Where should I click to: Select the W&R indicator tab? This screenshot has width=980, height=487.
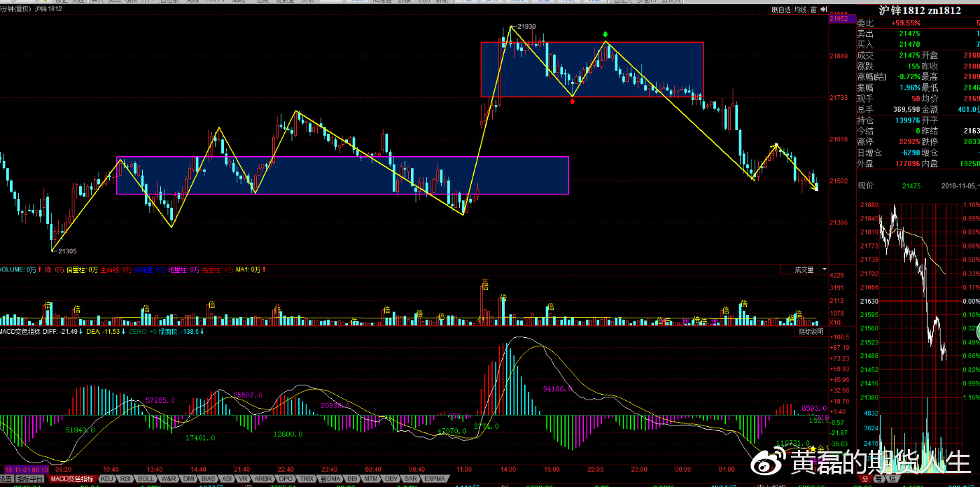pos(168,479)
